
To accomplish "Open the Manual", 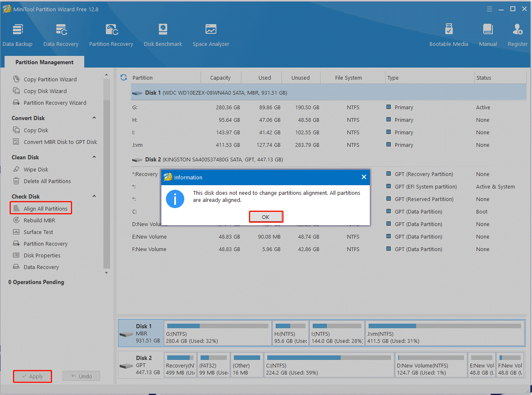I will click(x=488, y=35).
